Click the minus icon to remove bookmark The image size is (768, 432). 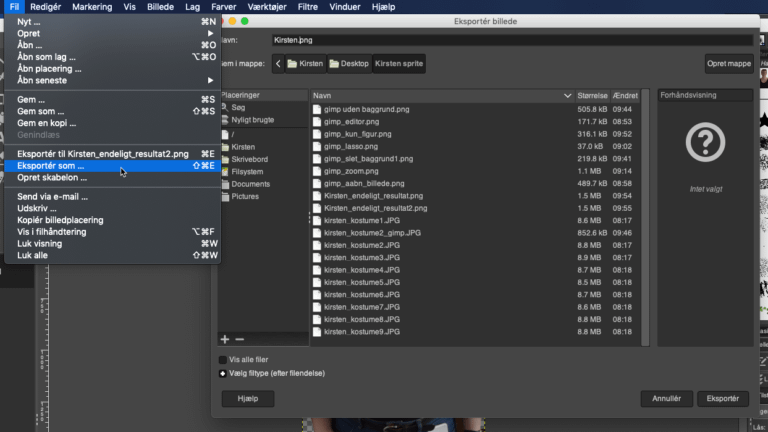pos(239,340)
